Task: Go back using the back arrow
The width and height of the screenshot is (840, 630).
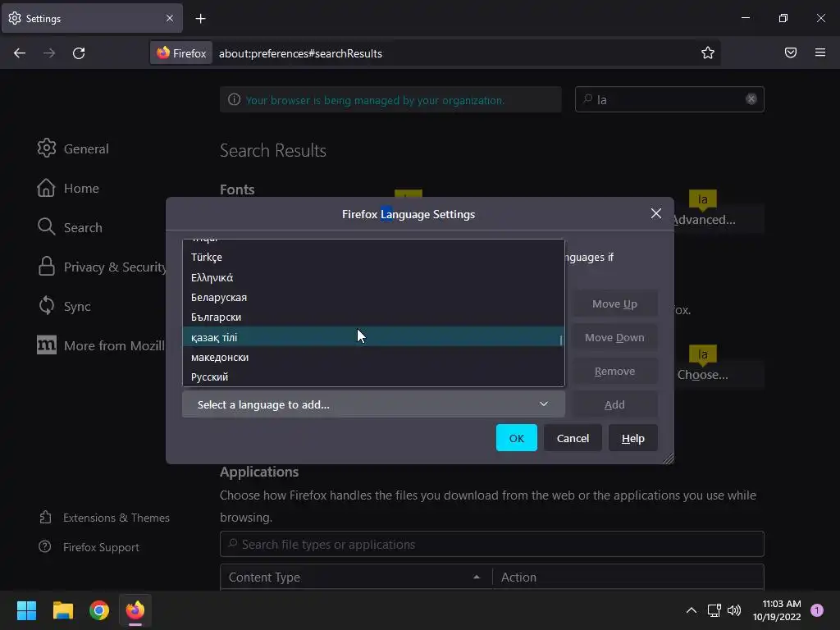Action: tap(20, 53)
